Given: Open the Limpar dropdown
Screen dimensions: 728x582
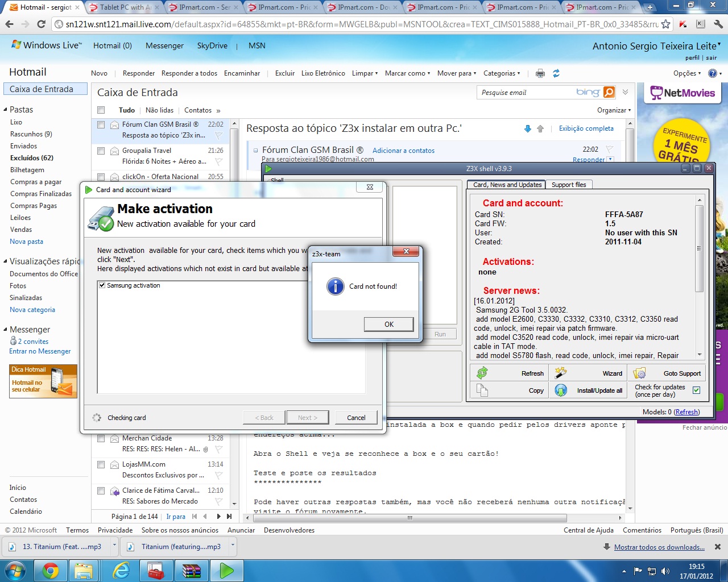Looking at the screenshot, I should (365, 73).
